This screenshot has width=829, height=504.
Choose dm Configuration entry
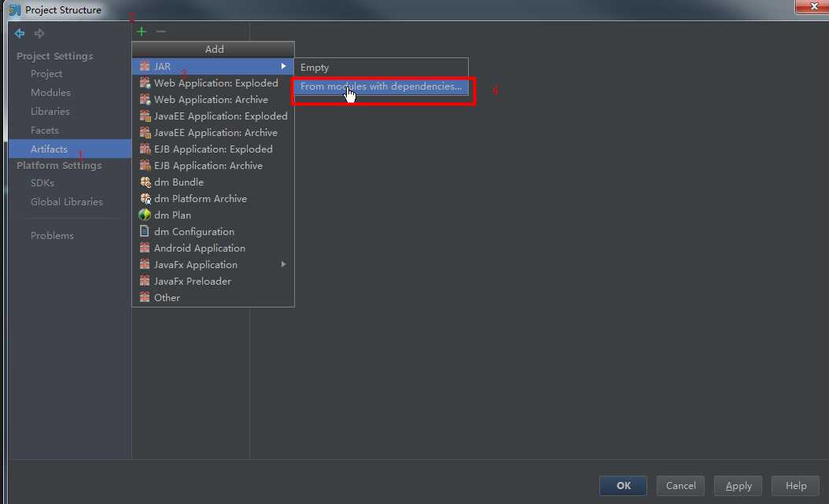pos(212,231)
